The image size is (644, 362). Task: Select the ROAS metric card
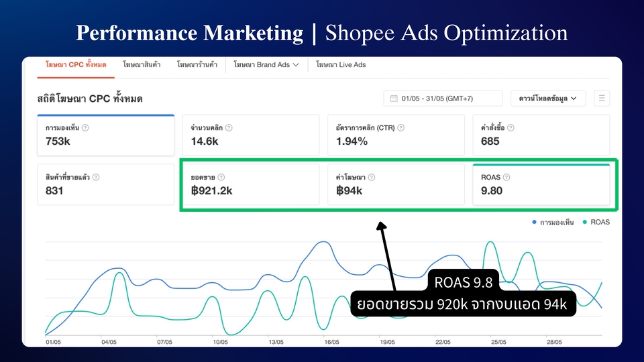click(x=541, y=184)
